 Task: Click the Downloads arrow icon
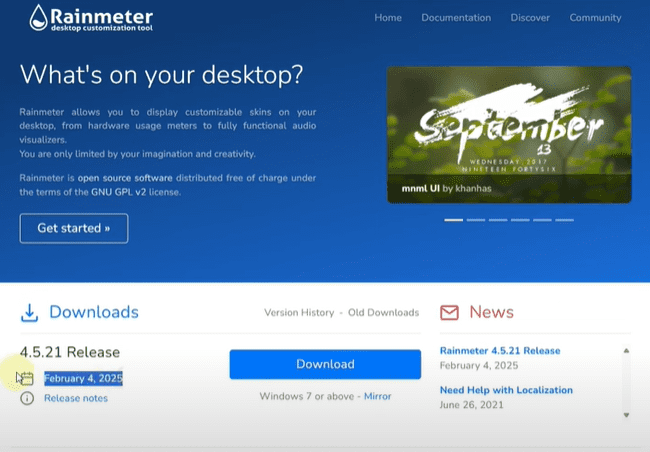[x=30, y=313]
